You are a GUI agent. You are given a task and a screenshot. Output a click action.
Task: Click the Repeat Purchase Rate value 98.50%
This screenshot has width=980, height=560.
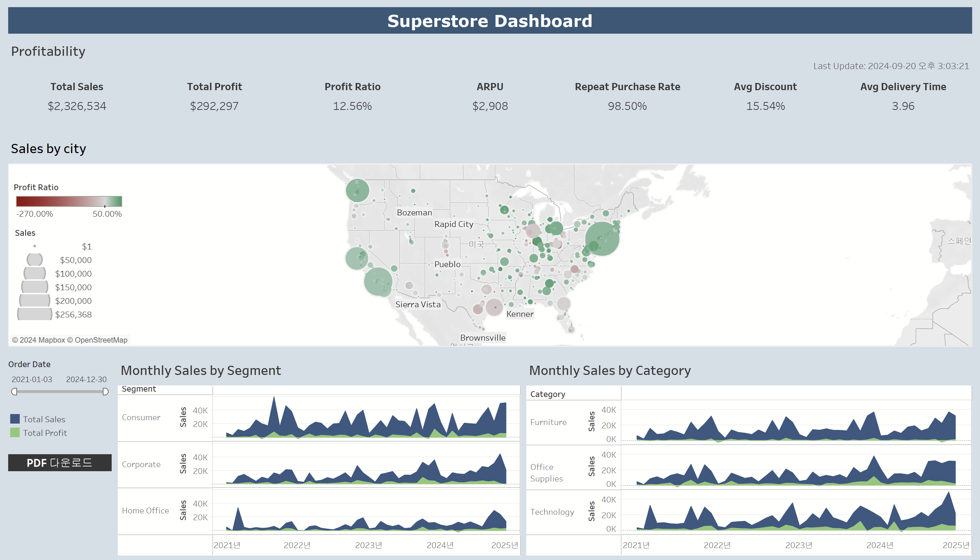(627, 106)
